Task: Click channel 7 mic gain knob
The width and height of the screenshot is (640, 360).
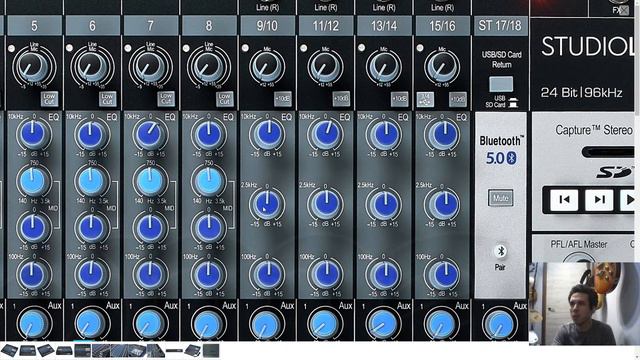Action: [150, 67]
